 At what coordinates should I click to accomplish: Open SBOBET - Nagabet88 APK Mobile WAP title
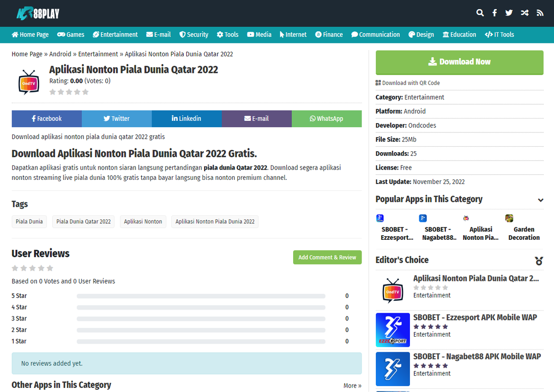tap(477, 356)
